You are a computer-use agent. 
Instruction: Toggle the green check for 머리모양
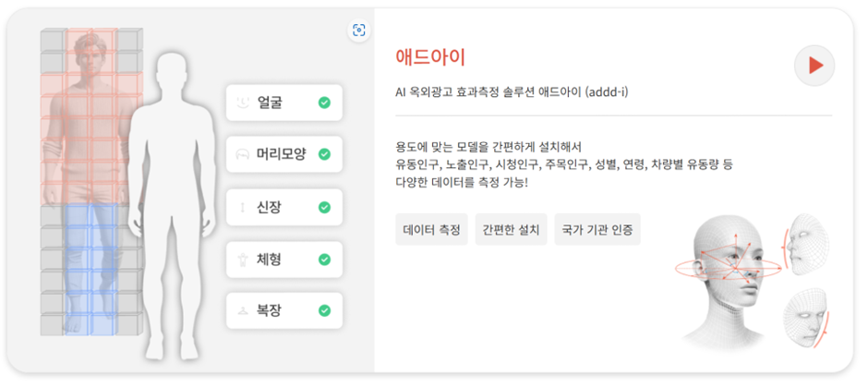point(324,154)
